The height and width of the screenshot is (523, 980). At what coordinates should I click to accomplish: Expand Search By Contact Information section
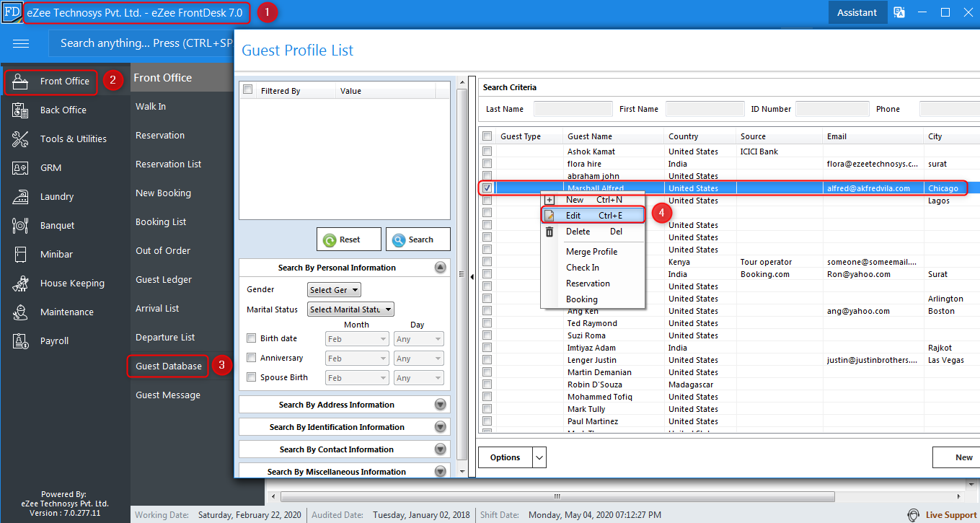click(441, 449)
